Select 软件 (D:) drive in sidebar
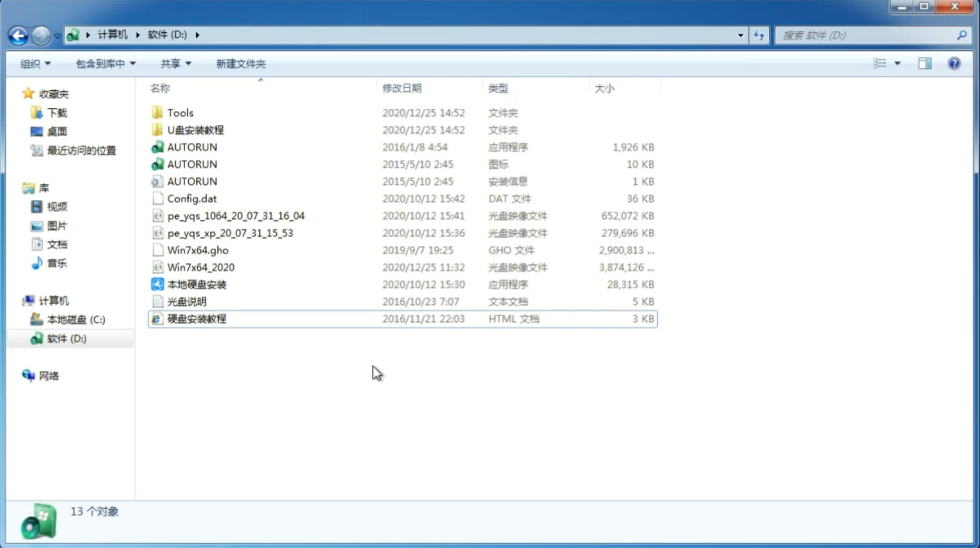 coord(66,338)
